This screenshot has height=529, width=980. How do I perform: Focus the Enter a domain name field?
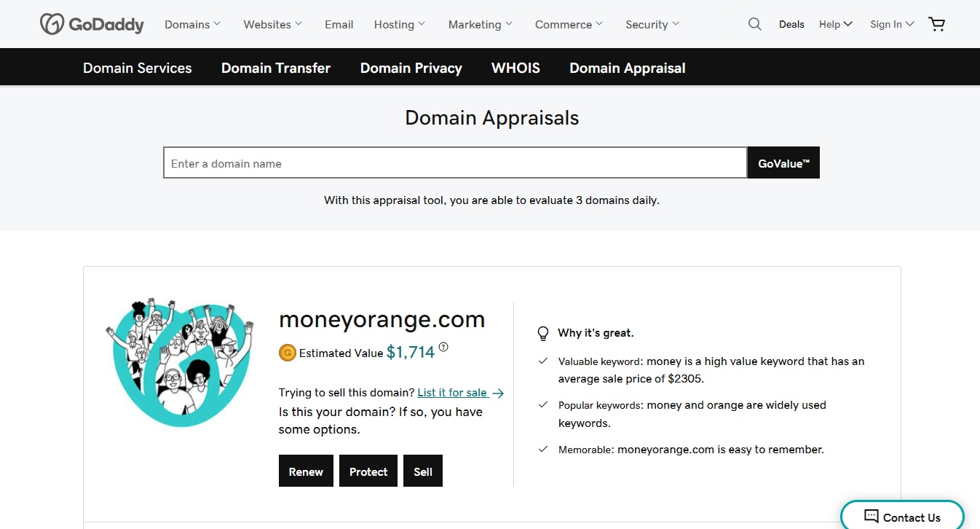click(x=455, y=163)
